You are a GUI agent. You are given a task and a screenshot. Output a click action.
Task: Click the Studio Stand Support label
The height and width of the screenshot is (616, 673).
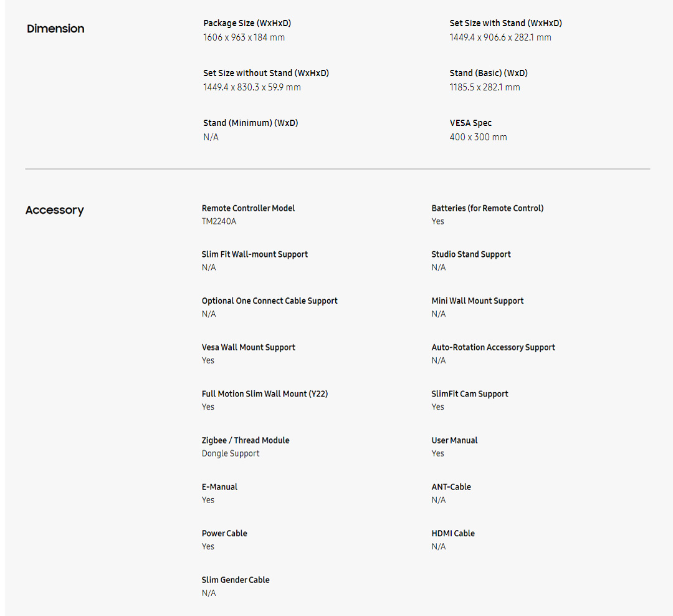click(470, 254)
